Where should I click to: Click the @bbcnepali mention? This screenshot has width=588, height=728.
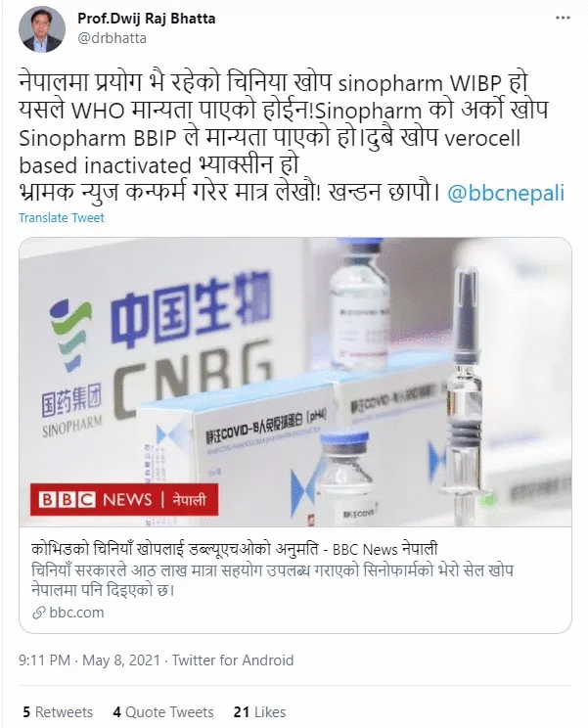click(506, 193)
